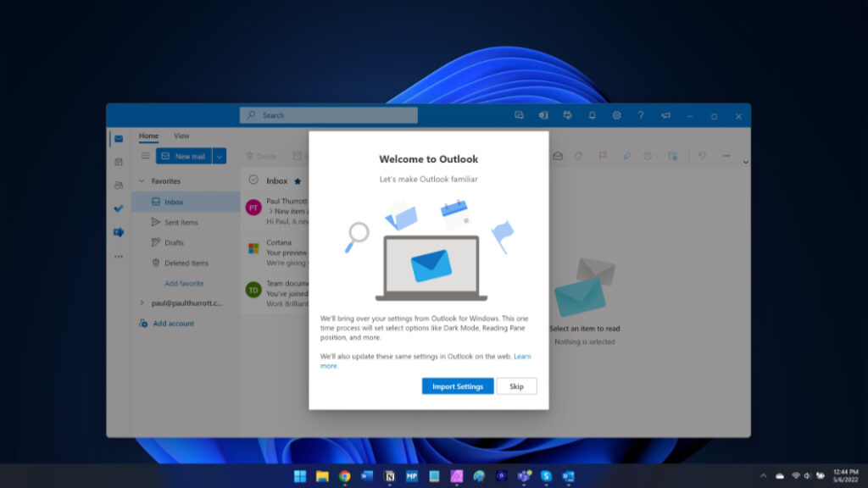Open the New mail dropdown arrow
Viewport: 868px width, 488px height.
click(x=218, y=156)
